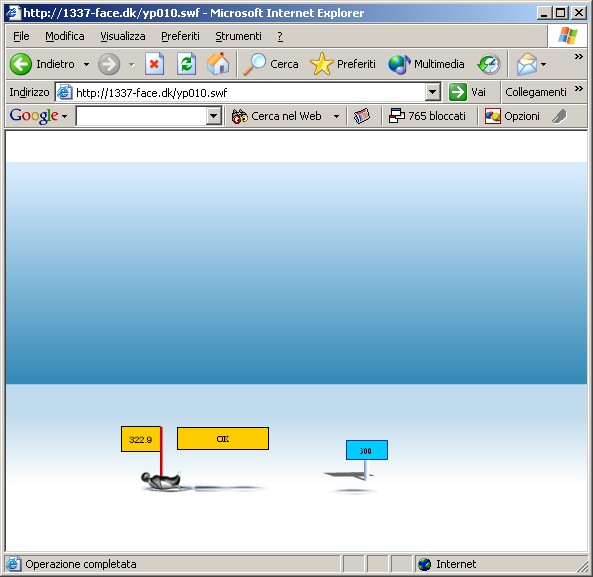Viewport: 593px width, 577px height.
Task: Refresh the page using green arrows icon
Action: point(186,64)
